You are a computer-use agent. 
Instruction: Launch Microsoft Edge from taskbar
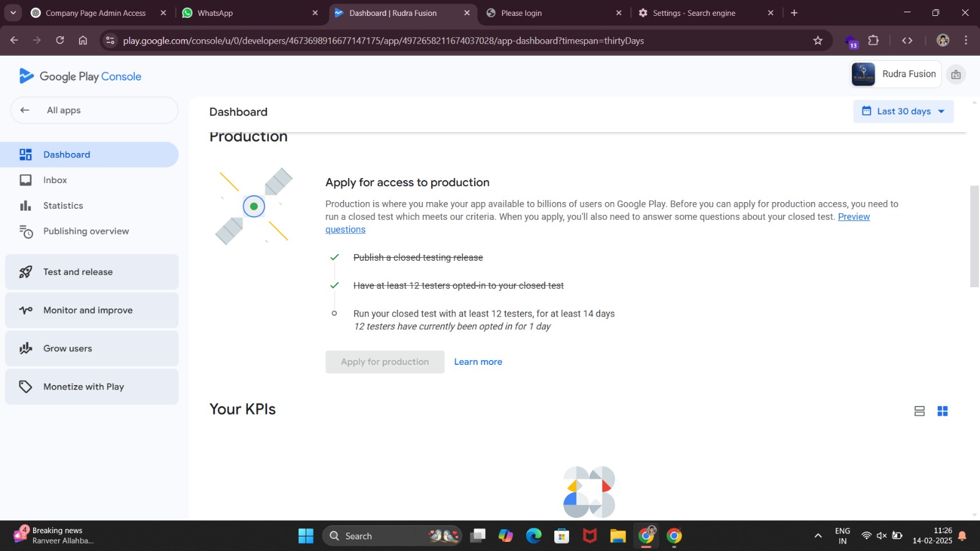(x=534, y=536)
